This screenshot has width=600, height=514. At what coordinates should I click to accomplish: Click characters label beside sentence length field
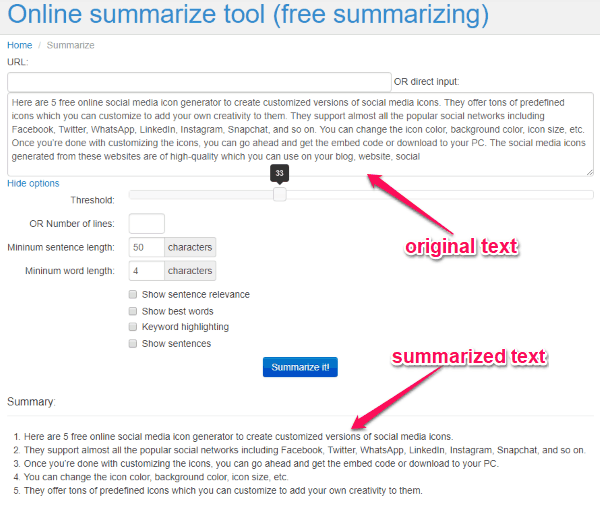(190, 247)
